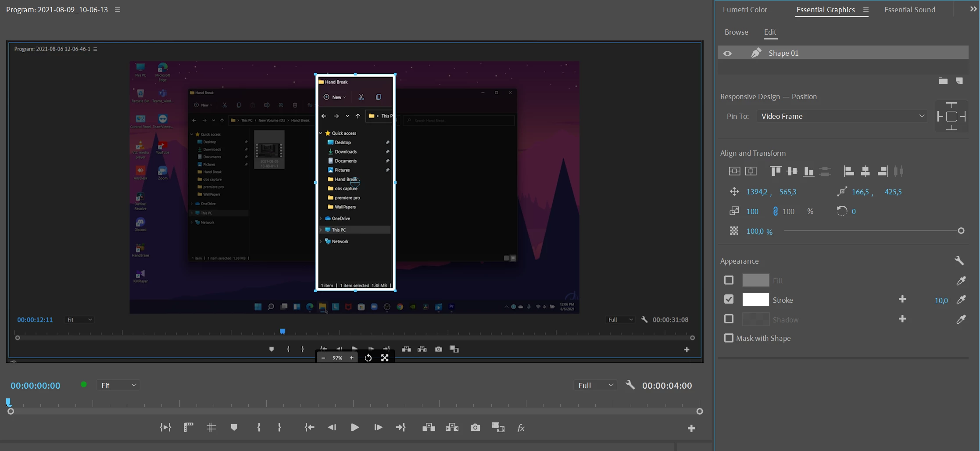Show overflow panels with the double chevron
Screen dimensions: 980x451
tap(973, 9)
